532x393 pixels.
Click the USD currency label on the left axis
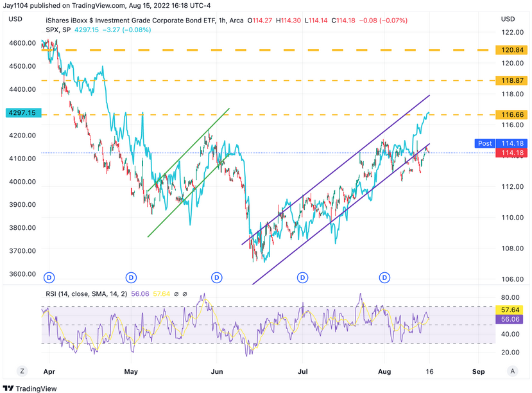(15, 19)
